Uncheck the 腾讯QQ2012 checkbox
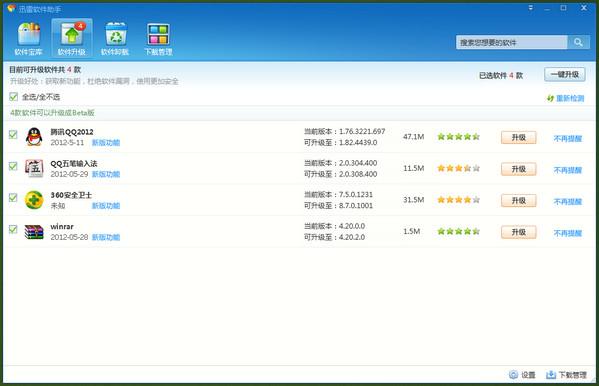The width and height of the screenshot is (599, 386). point(13,135)
